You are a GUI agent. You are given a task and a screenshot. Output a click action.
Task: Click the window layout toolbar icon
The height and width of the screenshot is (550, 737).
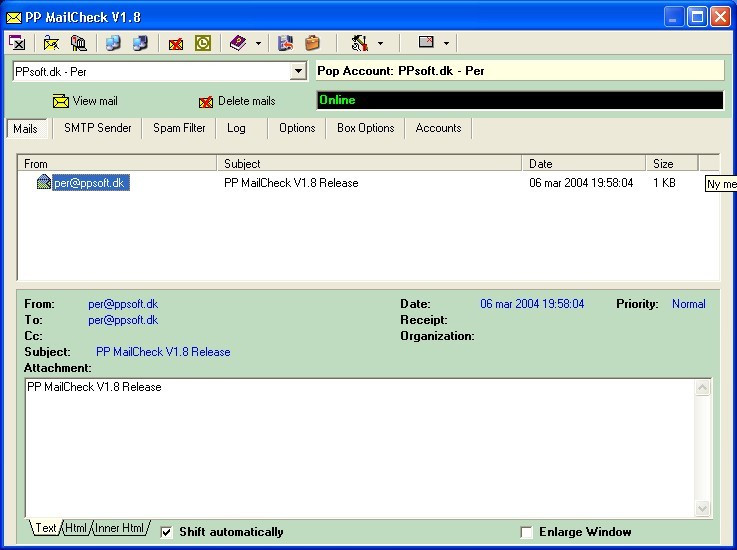point(426,43)
